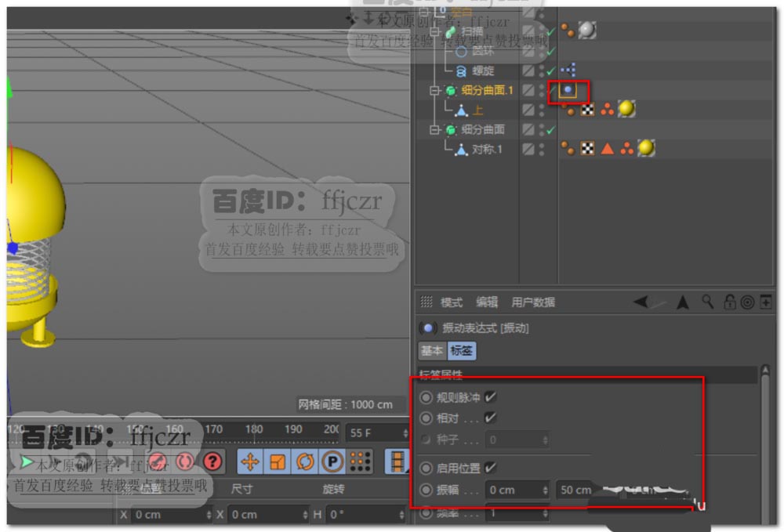
Task: Toggle the keyframe circle beside 启用位置
Action: 426,468
